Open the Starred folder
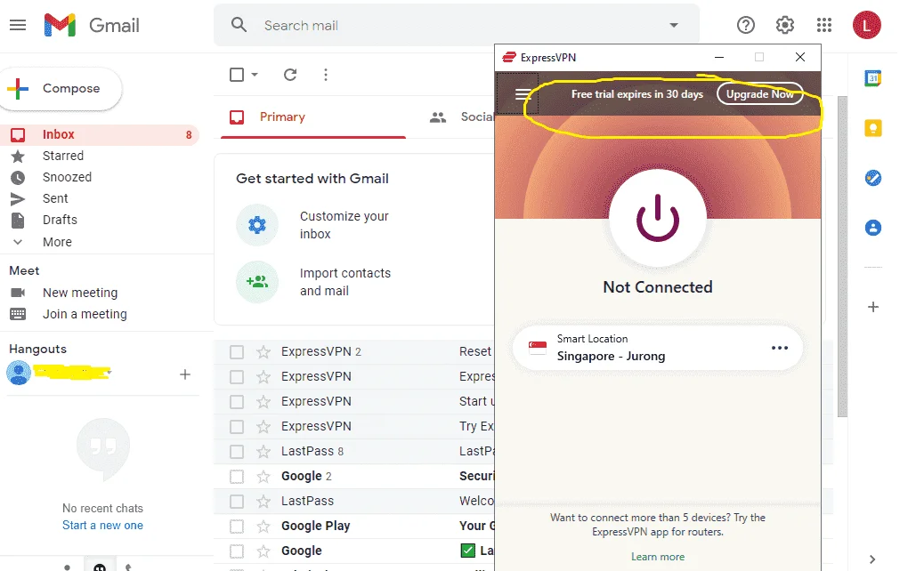The height and width of the screenshot is (571, 924). (63, 156)
